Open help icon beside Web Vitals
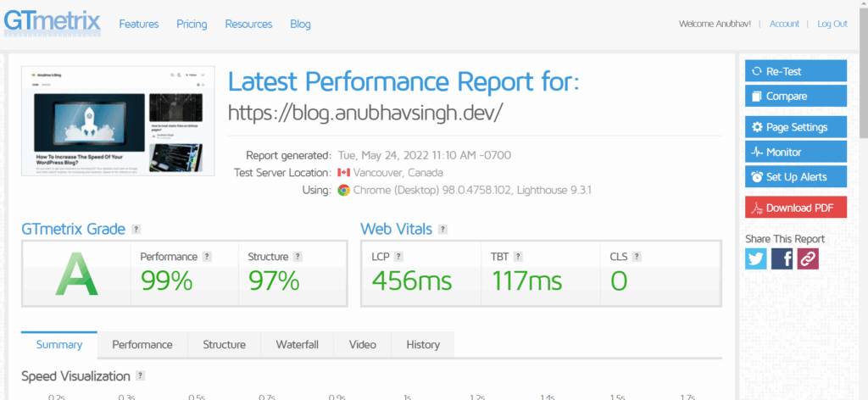 click(x=442, y=229)
